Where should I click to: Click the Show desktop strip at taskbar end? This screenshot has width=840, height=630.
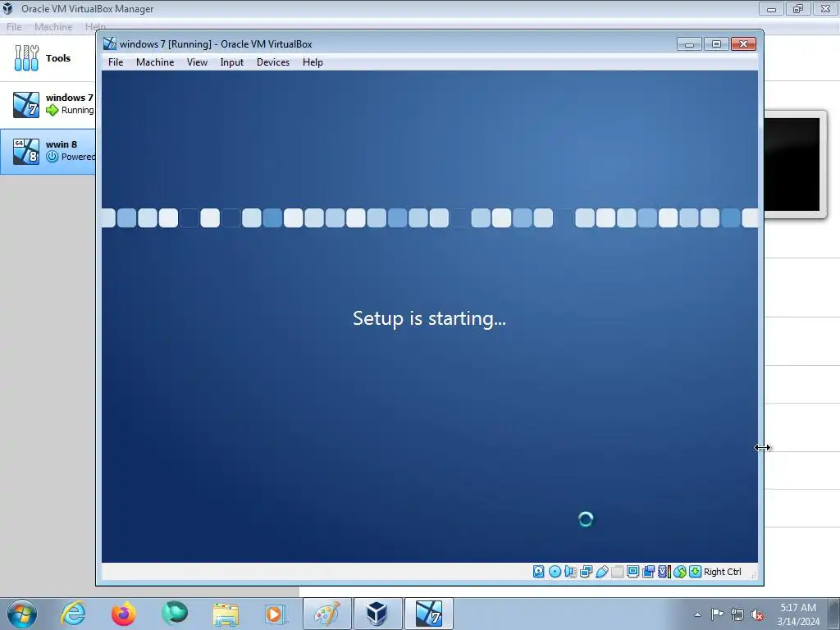point(834,614)
